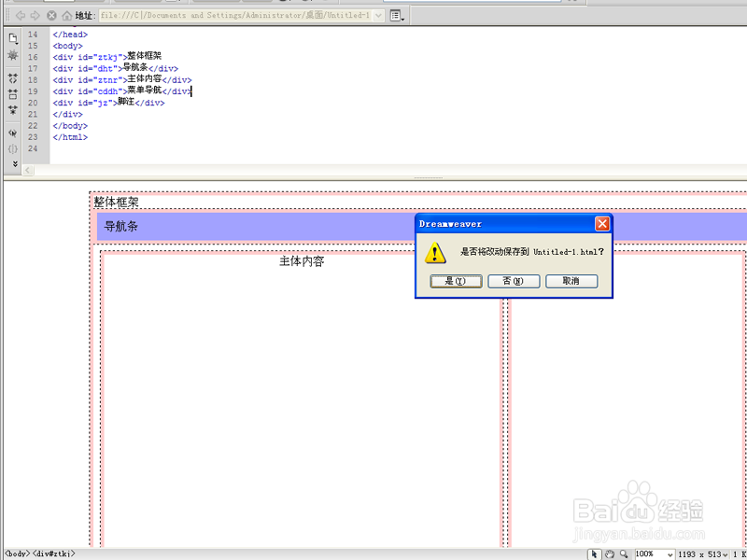Select the Hand tool in status bar

tap(610, 553)
